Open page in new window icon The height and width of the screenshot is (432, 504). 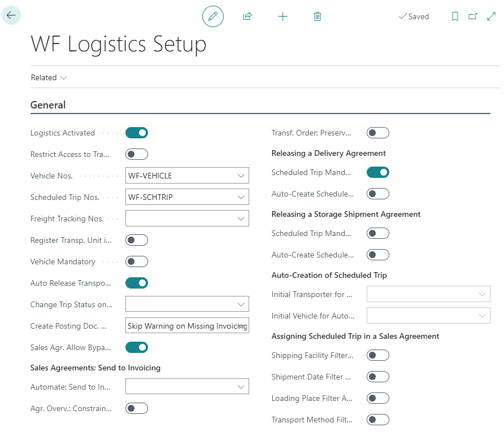pyautogui.click(x=473, y=16)
